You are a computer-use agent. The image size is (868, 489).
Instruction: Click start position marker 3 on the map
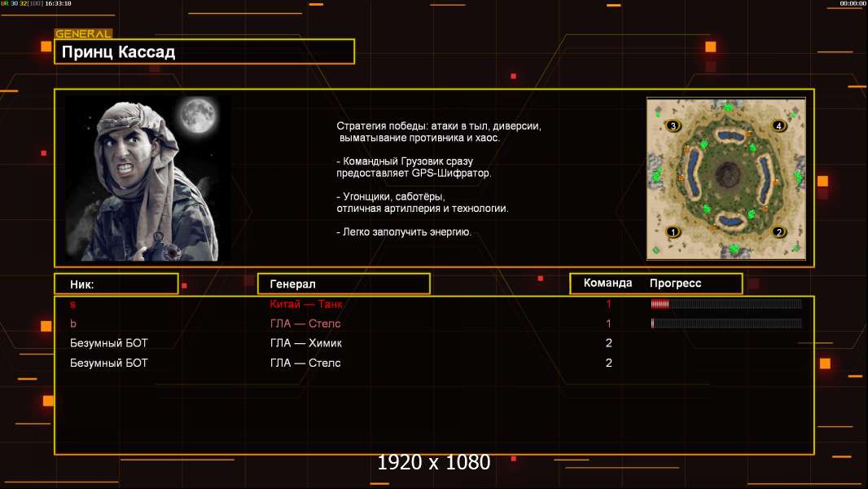pyautogui.click(x=673, y=126)
